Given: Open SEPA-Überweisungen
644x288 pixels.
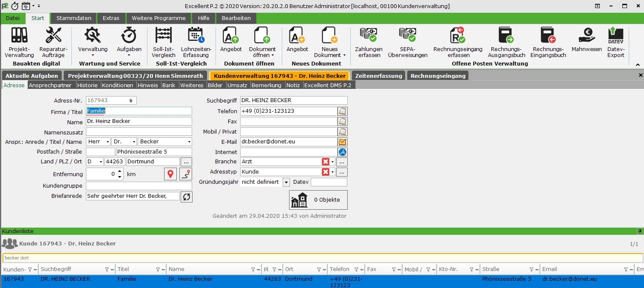Looking at the screenshot, I should coord(408,42).
